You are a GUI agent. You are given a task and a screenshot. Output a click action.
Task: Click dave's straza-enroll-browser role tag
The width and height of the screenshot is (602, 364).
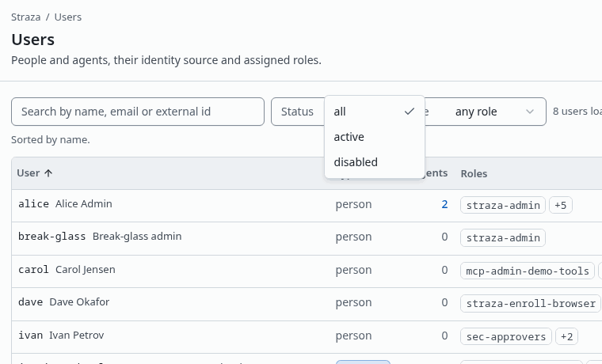(531, 303)
